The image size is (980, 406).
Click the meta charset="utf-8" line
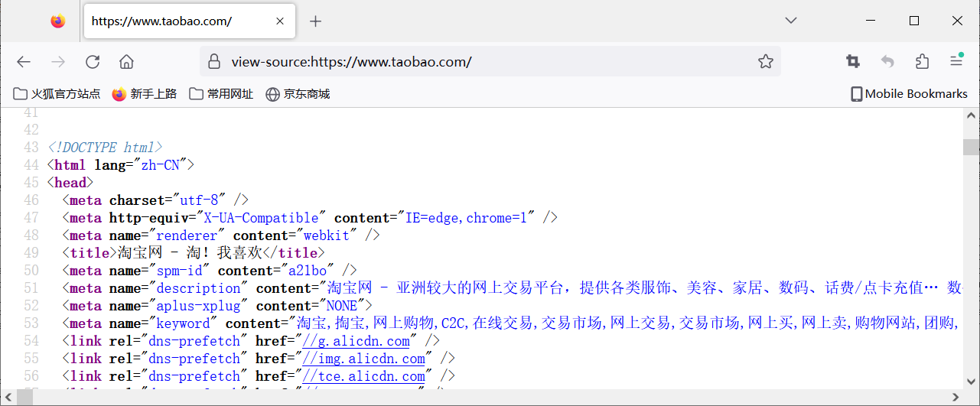(155, 200)
